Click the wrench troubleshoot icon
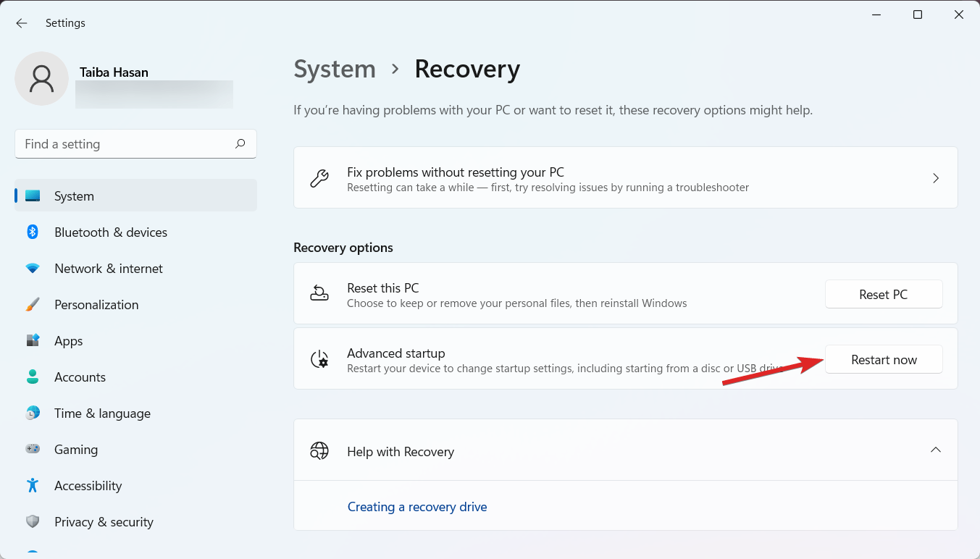This screenshot has width=980, height=559. click(x=319, y=178)
